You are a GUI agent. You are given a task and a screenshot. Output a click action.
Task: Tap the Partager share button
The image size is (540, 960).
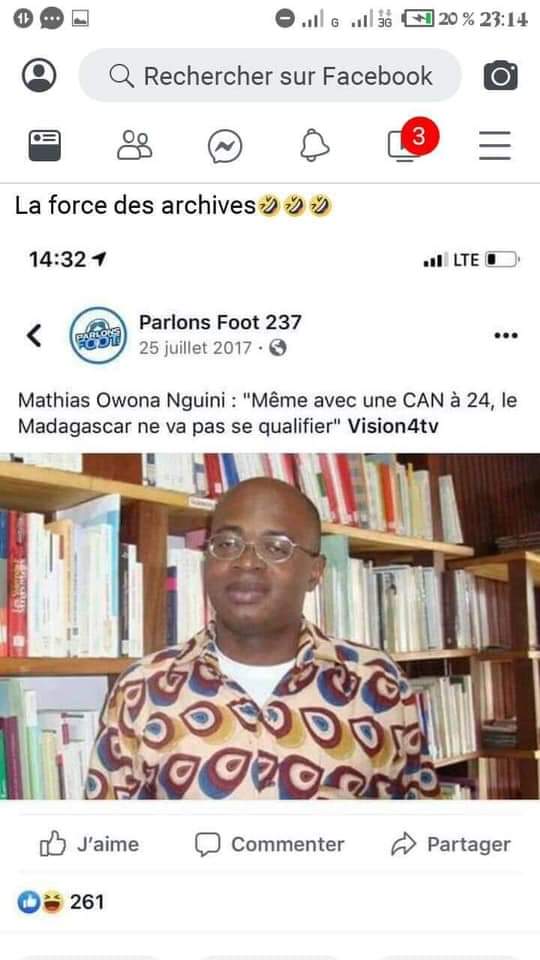[451, 845]
